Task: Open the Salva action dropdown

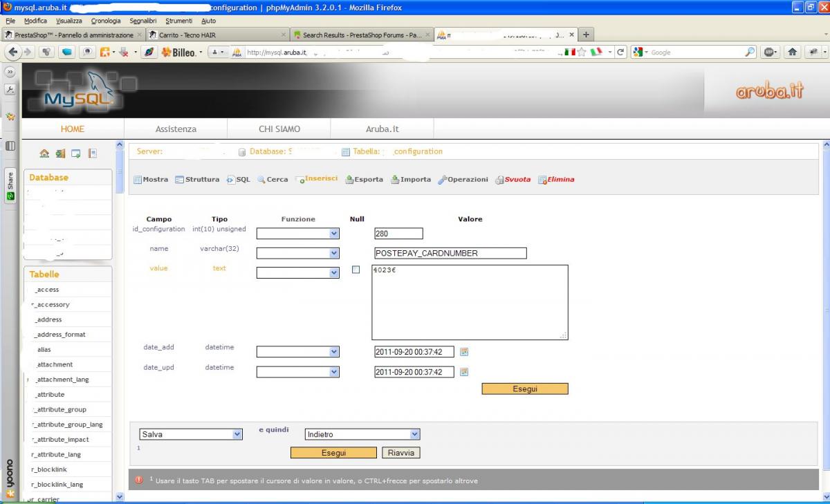Action: click(x=191, y=434)
